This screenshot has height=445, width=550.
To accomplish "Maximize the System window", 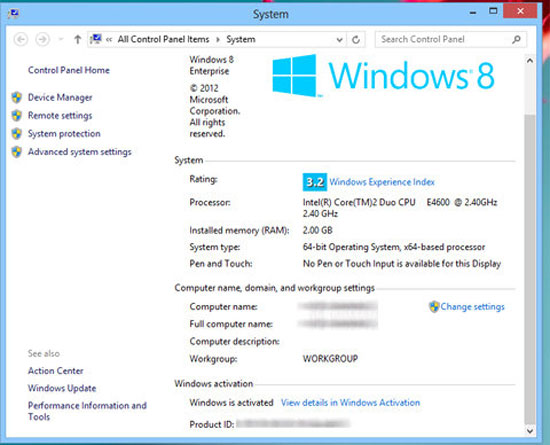I will tap(493, 11).
